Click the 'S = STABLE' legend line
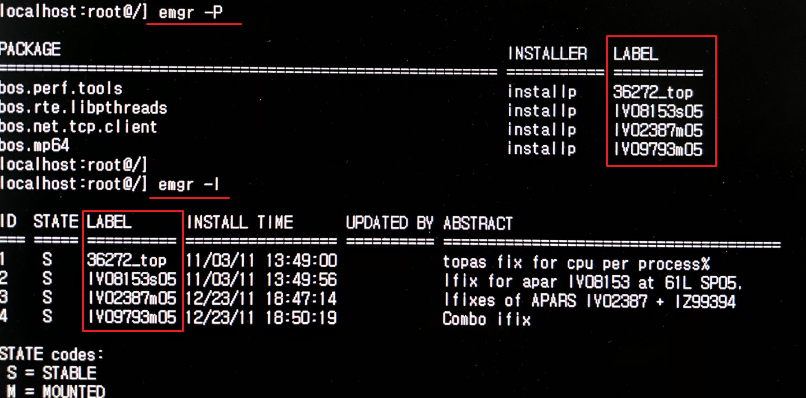The width and height of the screenshot is (806, 398). (51, 372)
